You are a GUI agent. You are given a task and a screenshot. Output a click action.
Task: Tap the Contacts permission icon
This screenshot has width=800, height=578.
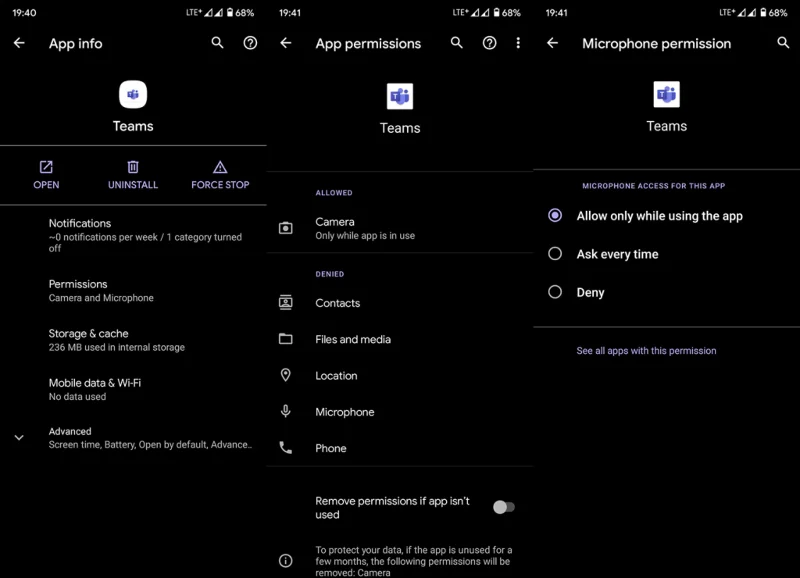[x=286, y=303]
